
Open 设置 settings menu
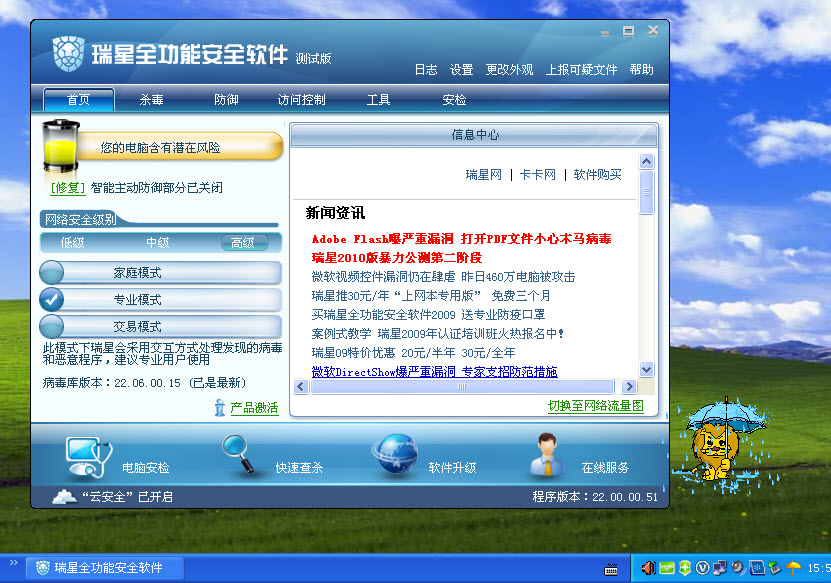461,69
